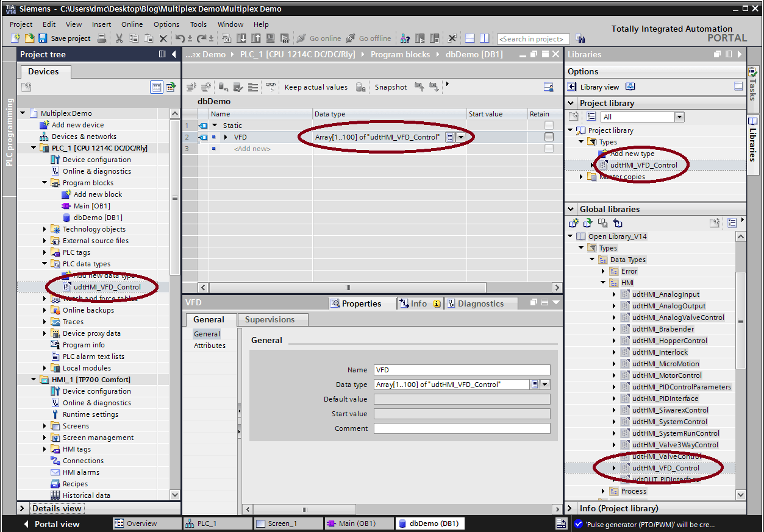764x532 pixels.
Task: Click the Print icon in main toolbar
Action: 102,38
